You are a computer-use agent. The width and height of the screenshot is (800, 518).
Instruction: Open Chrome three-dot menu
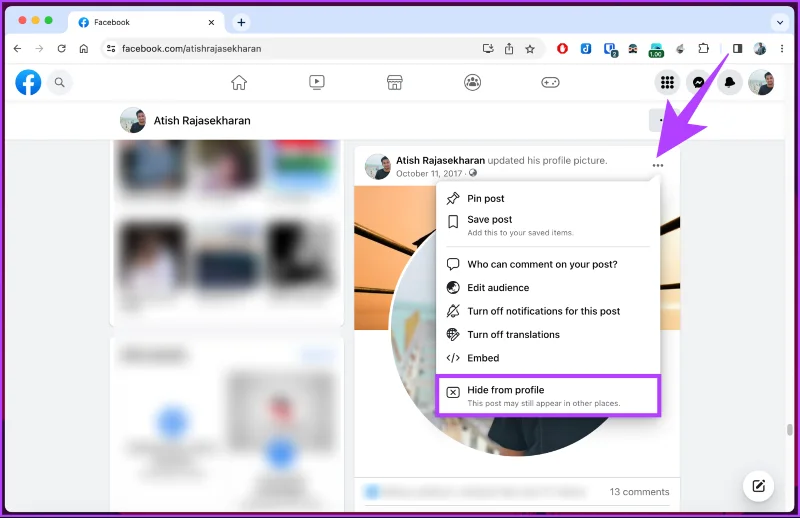coord(782,48)
